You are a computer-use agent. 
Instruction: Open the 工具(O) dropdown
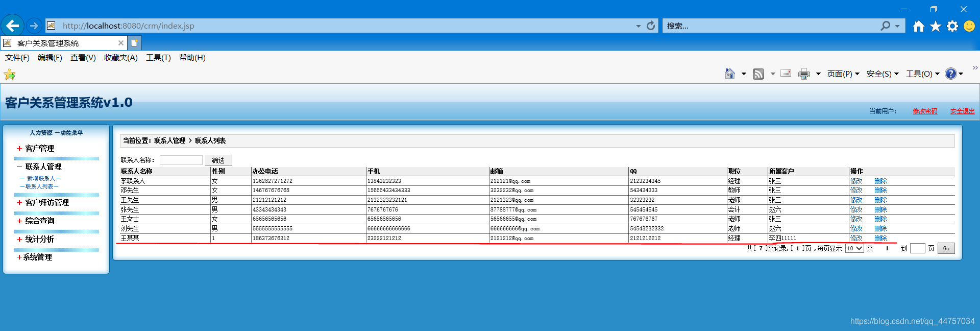tap(923, 74)
